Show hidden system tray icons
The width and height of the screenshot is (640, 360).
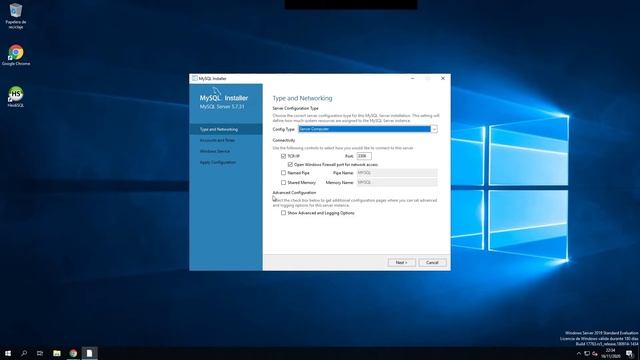578,353
